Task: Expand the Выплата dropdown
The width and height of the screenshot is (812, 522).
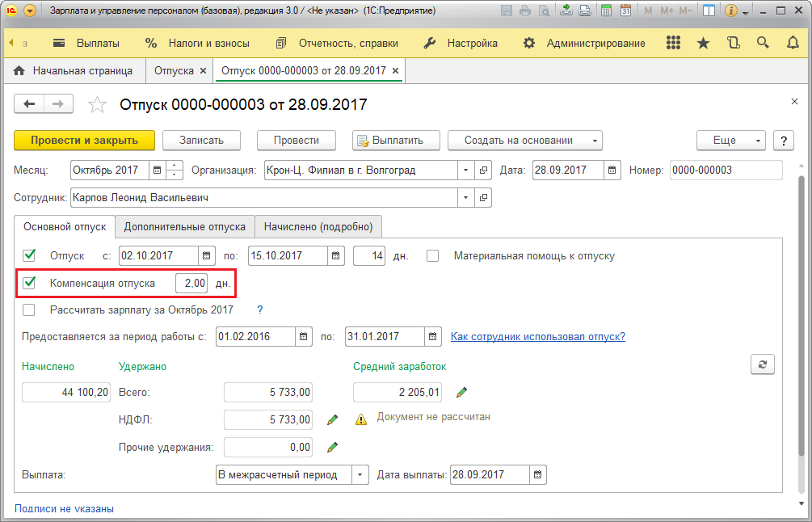Action: (x=360, y=474)
